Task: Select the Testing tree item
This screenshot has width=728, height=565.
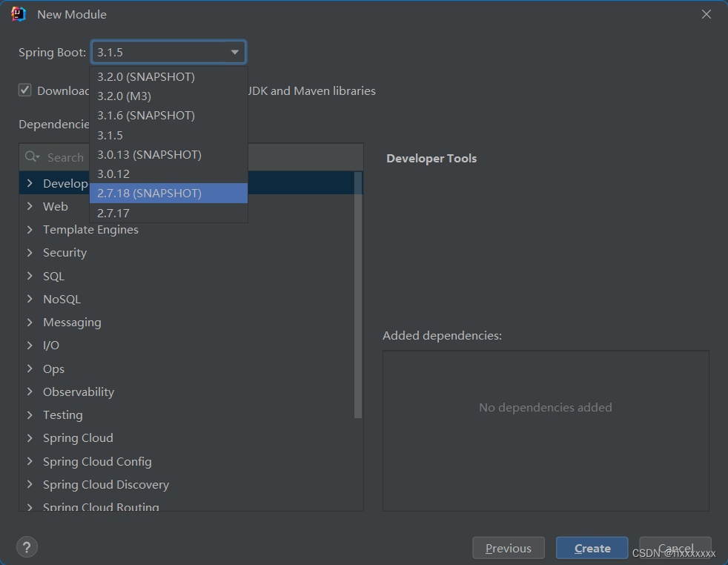Action: point(63,415)
